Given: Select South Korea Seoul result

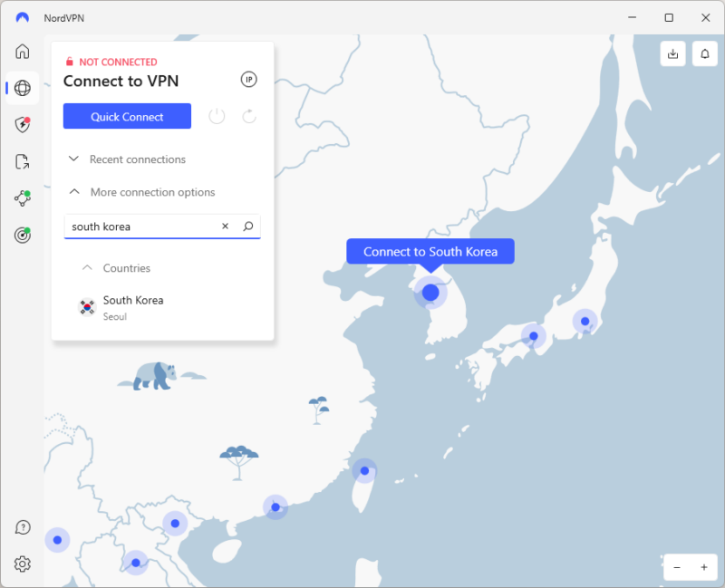Looking at the screenshot, I should click(x=162, y=308).
